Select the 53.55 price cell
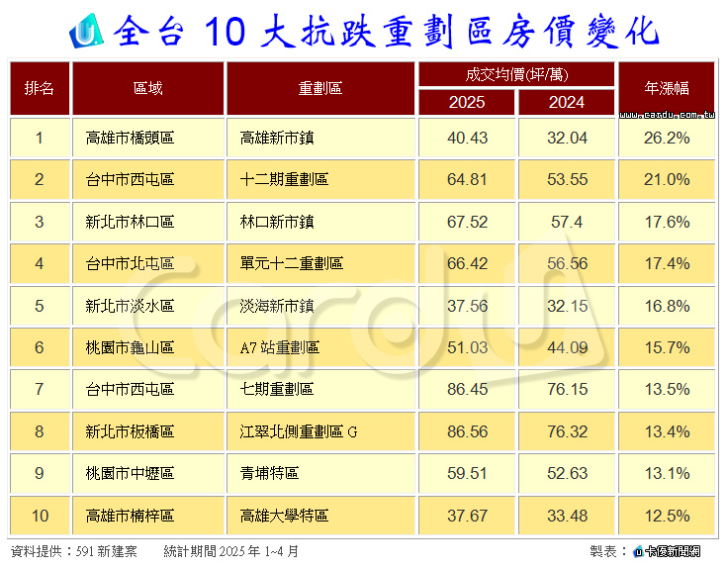Screen dimensions: 728x569 567,179
